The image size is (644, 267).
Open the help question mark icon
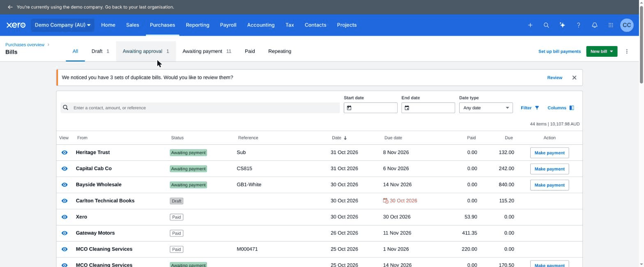pos(578,25)
